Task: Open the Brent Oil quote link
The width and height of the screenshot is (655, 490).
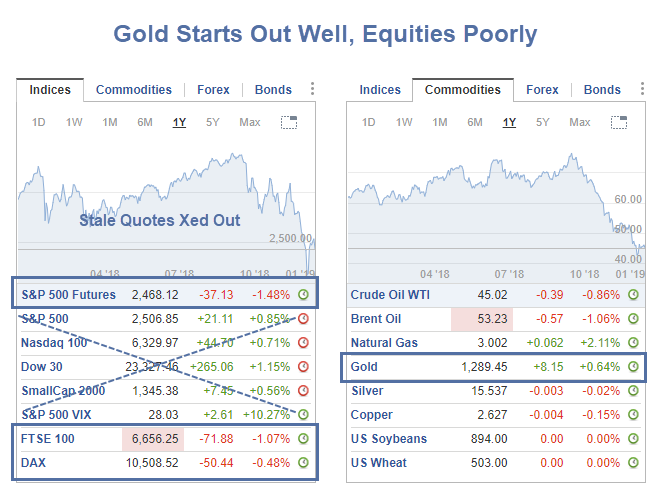Action: coord(378,319)
